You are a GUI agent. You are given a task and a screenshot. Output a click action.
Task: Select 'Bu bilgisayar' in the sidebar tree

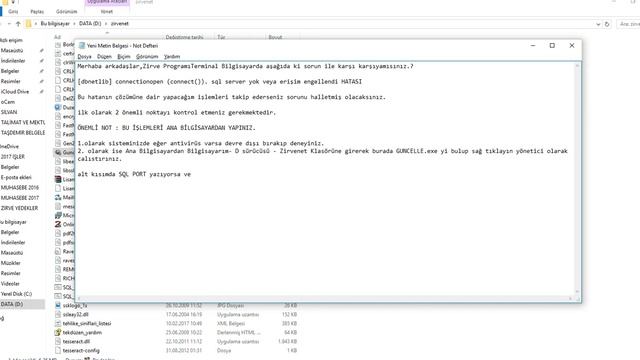pyautogui.click(x=13, y=222)
